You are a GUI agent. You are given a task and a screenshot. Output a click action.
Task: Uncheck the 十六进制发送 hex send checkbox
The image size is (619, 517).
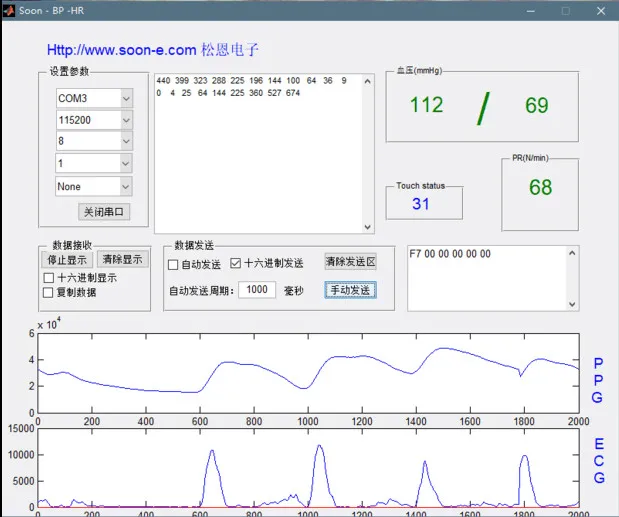coord(235,263)
